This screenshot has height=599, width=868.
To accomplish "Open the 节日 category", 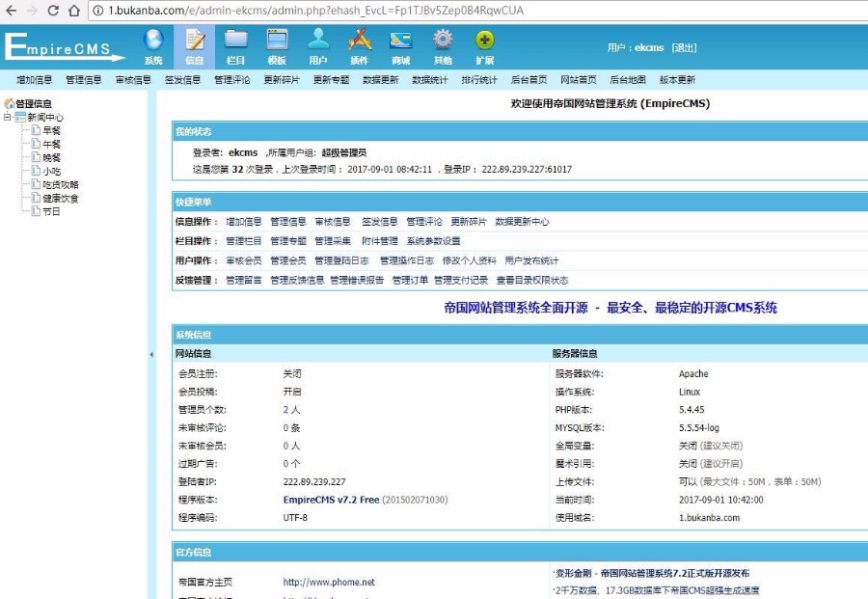I will click(x=51, y=211).
